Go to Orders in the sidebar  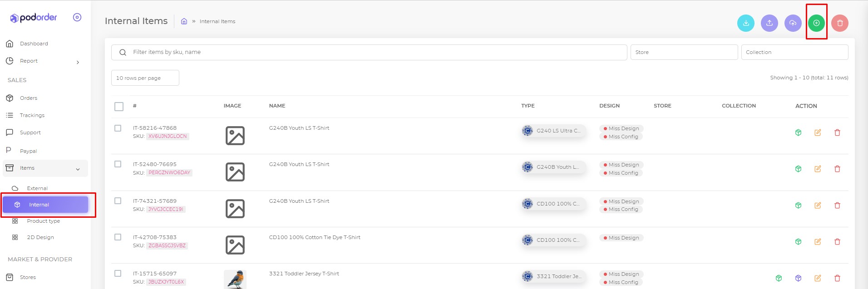tap(28, 98)
